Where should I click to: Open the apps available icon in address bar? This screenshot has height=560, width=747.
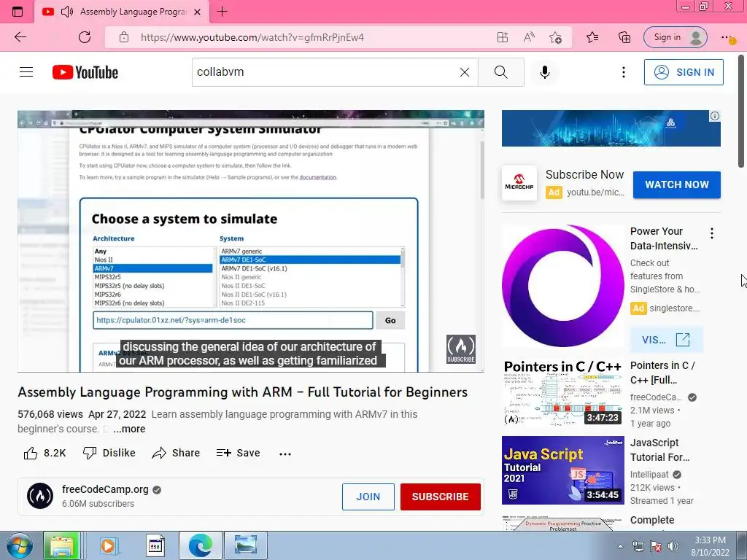(503, 37)
